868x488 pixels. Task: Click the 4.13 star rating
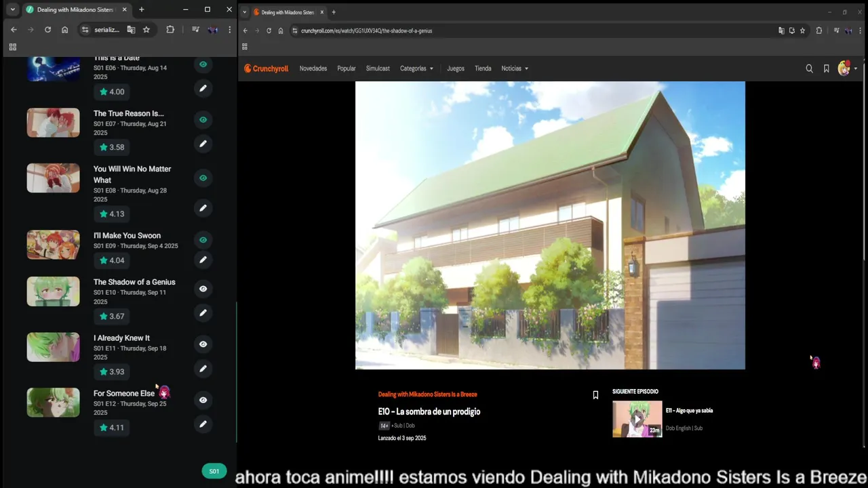[112, 213]
